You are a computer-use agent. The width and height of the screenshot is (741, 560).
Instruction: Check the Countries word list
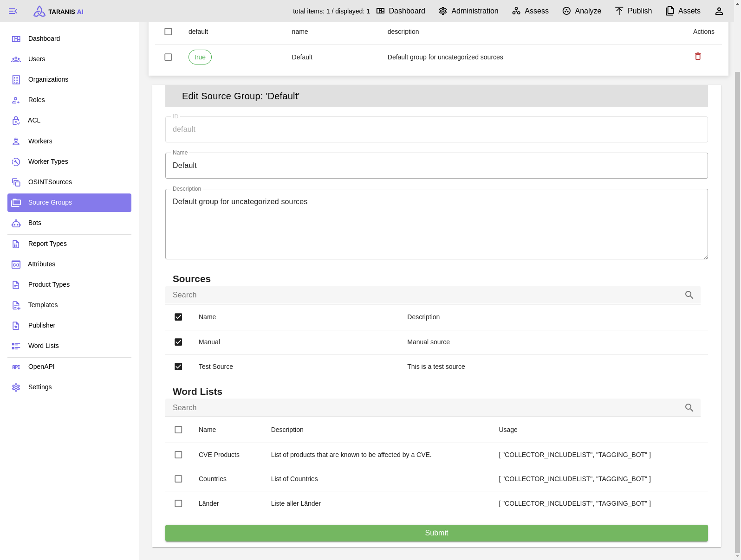point(178,479)
